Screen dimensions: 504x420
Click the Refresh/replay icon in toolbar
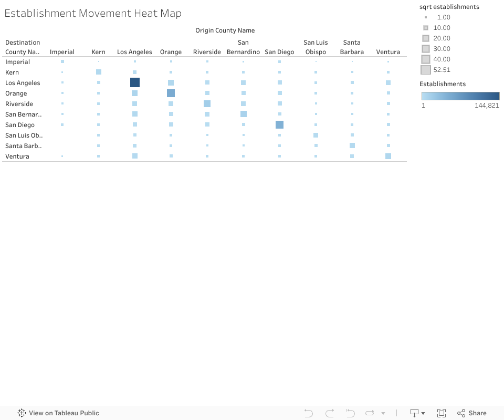(x=370, y=413)
